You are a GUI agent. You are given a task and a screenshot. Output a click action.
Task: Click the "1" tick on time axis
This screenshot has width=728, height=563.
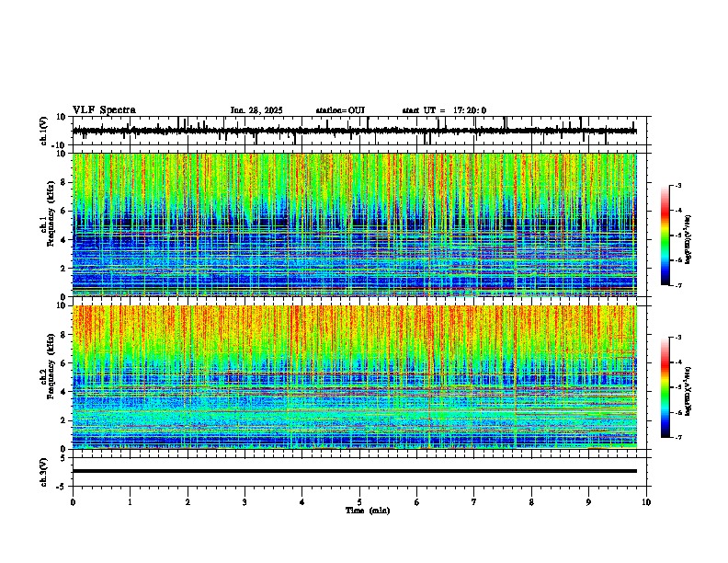[x=130, y=502]
